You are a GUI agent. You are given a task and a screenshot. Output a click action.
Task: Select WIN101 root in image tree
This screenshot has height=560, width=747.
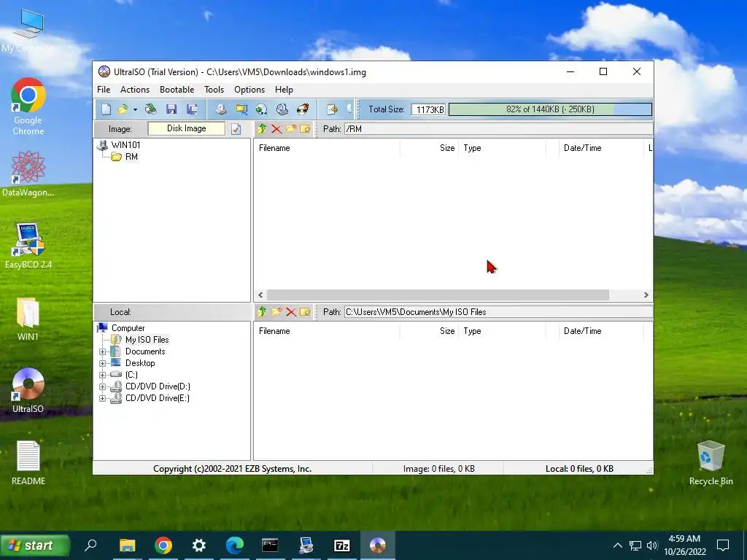(x=125, y=145)
